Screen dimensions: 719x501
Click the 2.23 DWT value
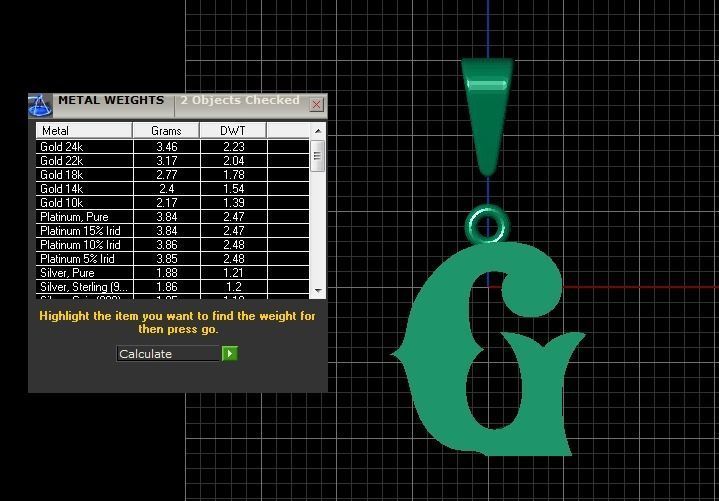(x=234, y=147)
